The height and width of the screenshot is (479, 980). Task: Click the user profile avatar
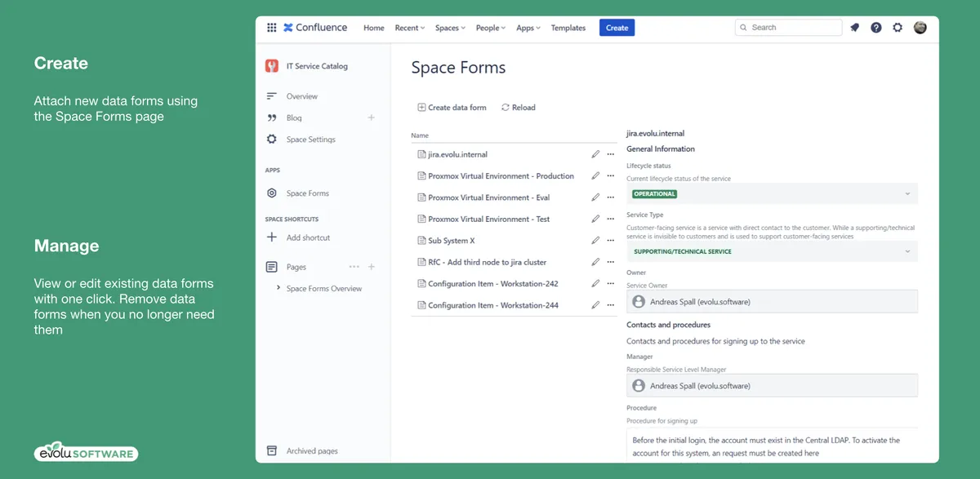pyautogui.click(x=920, y=28)
